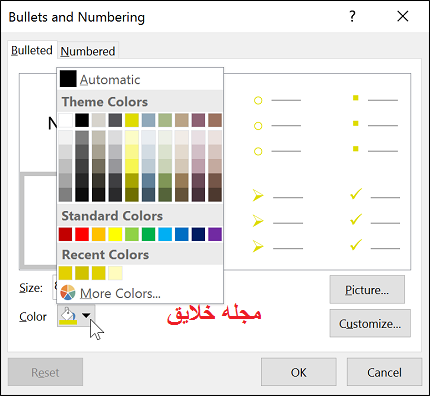Select the checkmark bullet style
The width and height of the screenshot is (430, 396).
click(x=374, y=220)
